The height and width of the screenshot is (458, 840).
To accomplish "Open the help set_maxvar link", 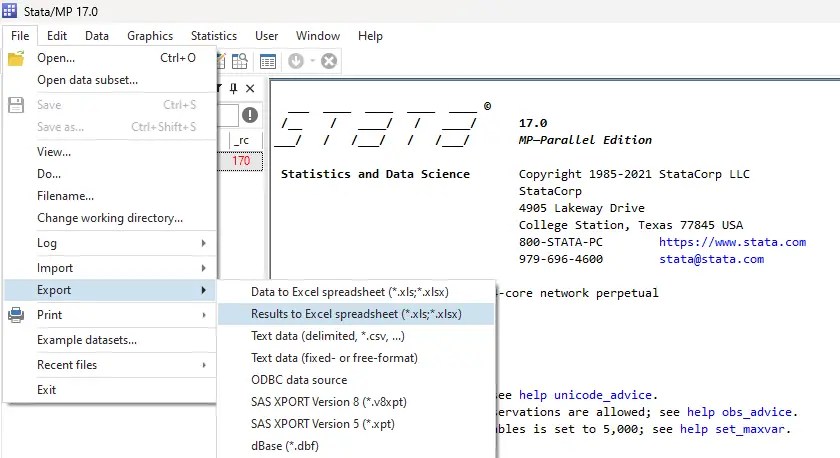I will [x=732, y=430].
